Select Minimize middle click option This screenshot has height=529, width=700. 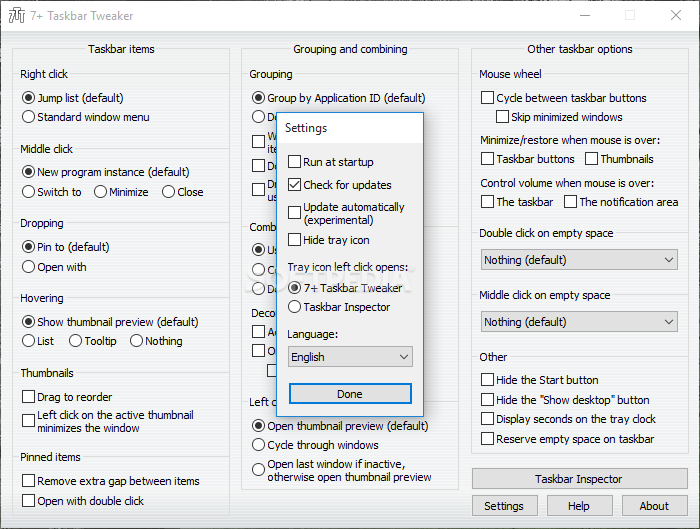tap(100, 192)
